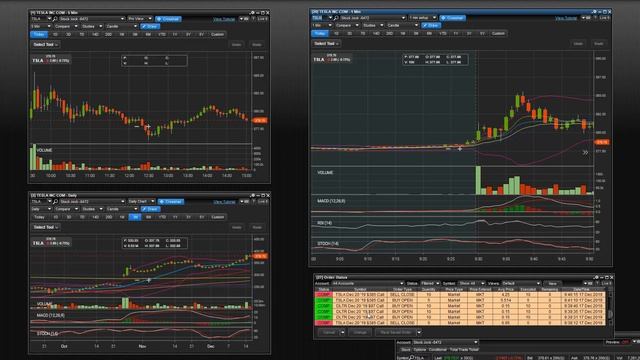Image resolution: width=640 pixels, height=360 pixels.
Task: Pin the Daily TSLA chart window
Action: click(x=252, y=196)
